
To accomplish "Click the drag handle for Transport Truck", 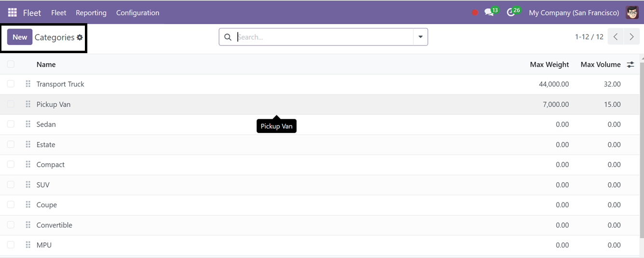I will click(28, 84).
